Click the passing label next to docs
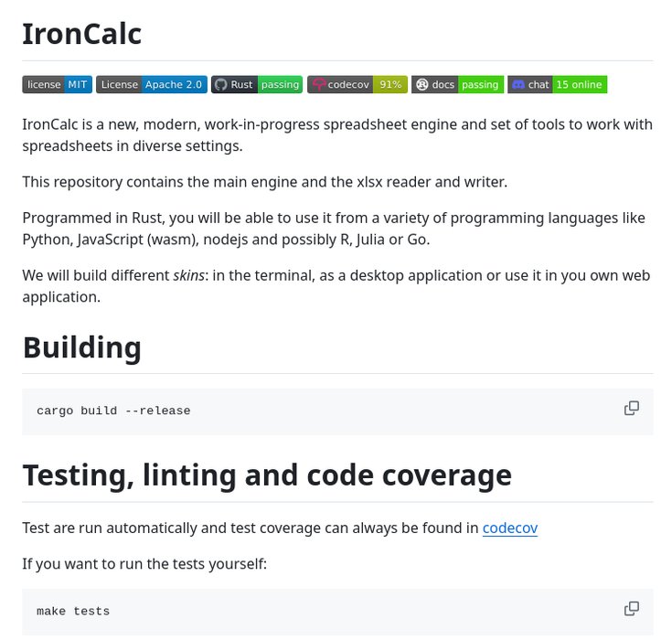672x640 pixels. tap(480, 84)
